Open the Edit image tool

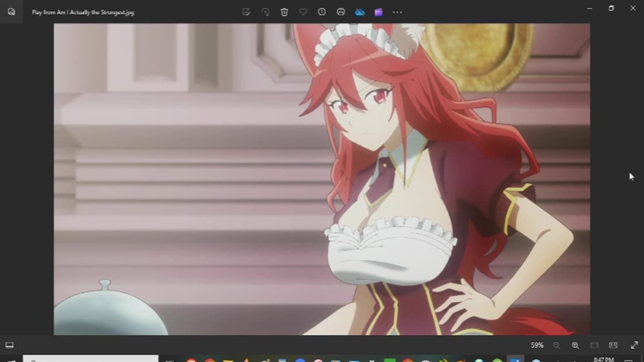247,12
